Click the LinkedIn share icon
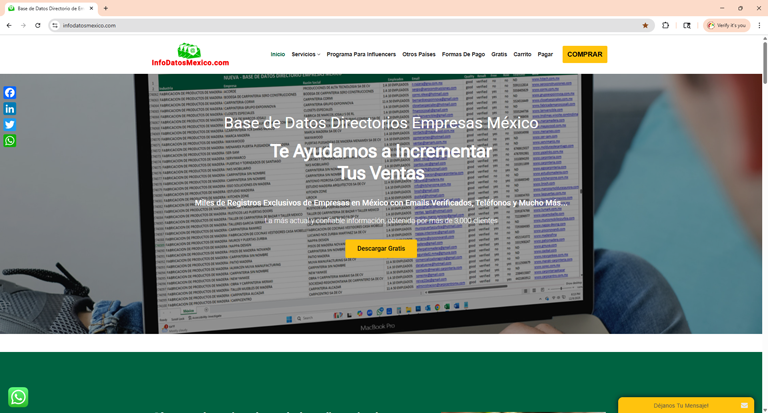 tap(9, 109)
